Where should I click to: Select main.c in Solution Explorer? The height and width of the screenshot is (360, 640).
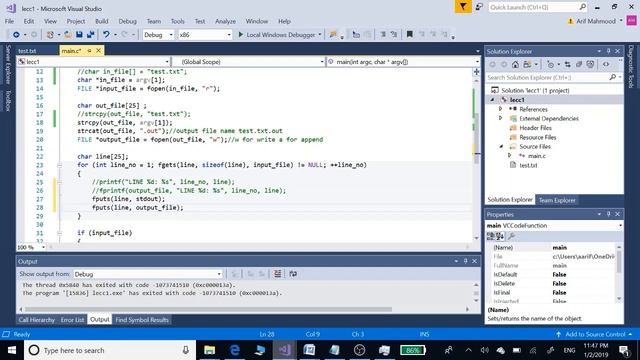pos(536,156)
